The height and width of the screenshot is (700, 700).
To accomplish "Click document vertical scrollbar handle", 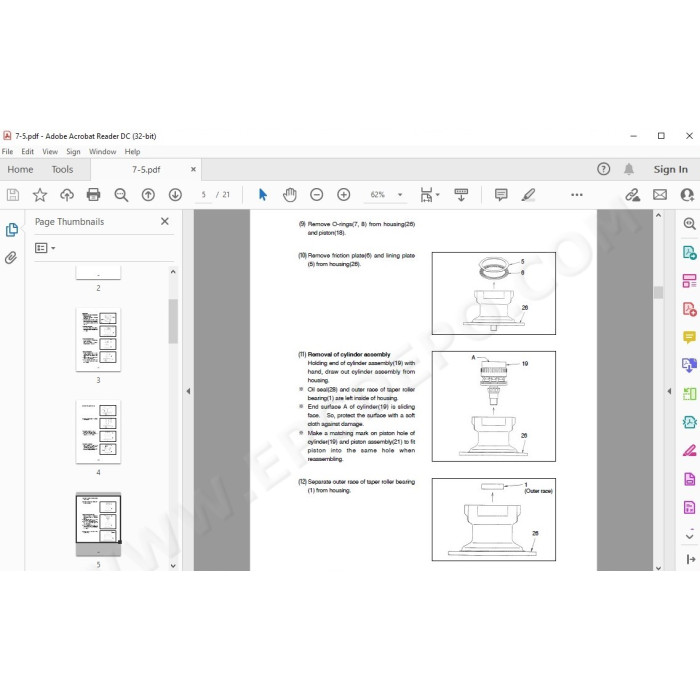I will click(658, 292).
